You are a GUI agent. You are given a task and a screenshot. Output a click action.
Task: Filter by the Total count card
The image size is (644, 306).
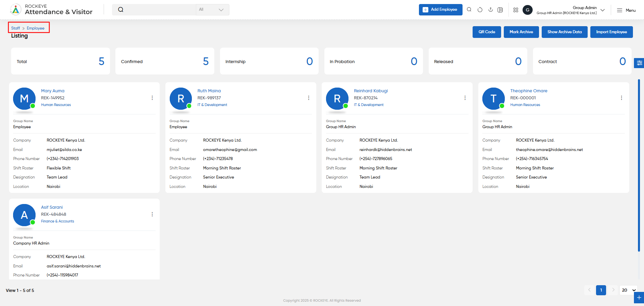60,61
